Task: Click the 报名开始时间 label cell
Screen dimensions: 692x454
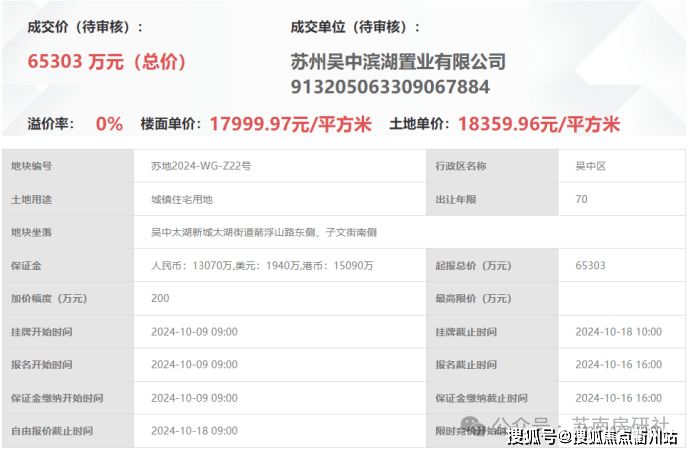Action: point(68,365)
